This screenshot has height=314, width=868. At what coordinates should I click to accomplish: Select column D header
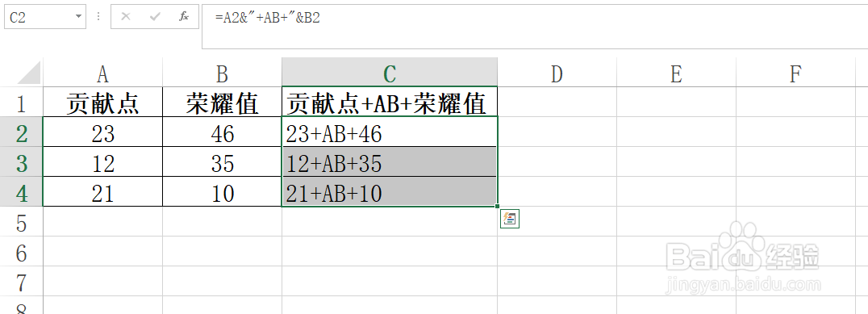tap(557, 73)
